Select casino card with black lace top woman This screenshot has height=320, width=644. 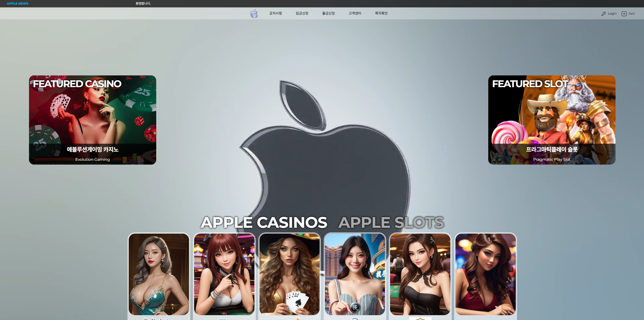(420, 274)
